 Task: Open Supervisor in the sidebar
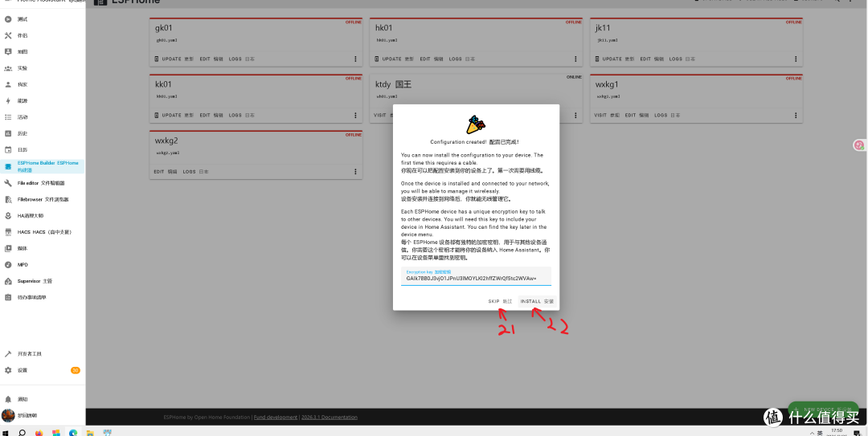[x=43, y=281]
